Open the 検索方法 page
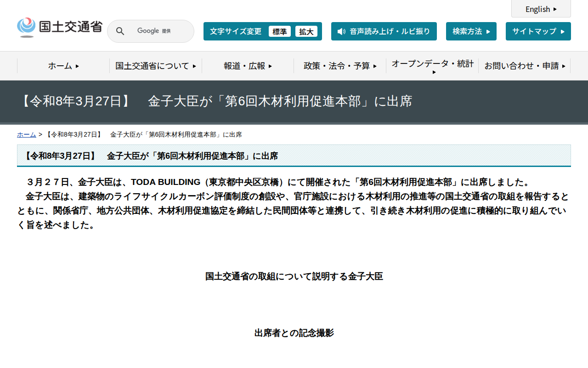The width and height of the screenshot is (588, 368). 471,31
